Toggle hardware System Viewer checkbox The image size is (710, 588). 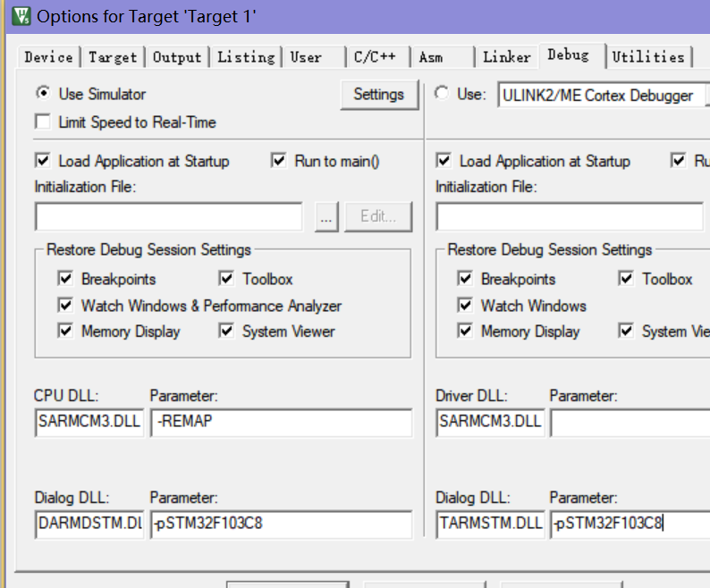coord(626,331)
